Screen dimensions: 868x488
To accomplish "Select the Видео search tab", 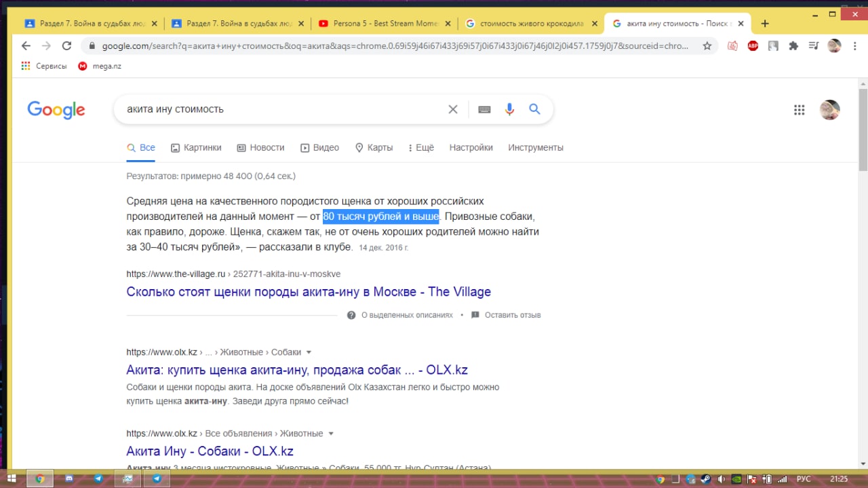I will pos(319,147).
